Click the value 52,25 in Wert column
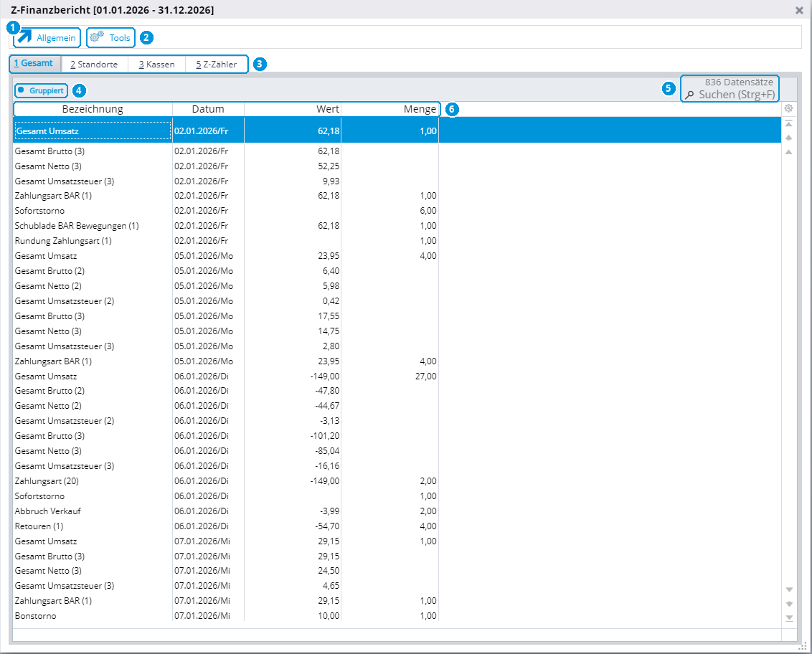The width and height of the screenshot is (812, 654). coord(329,166)
